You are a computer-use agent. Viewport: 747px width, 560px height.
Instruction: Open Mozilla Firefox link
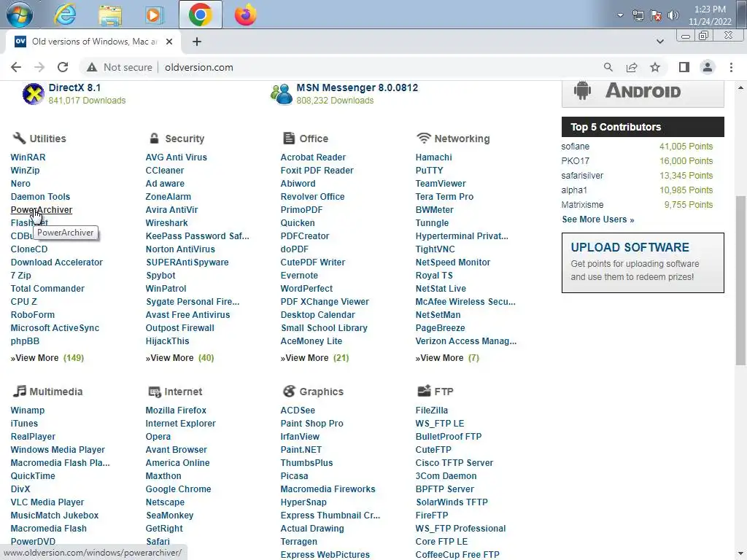pyautogui.click(x=176, y=410)
